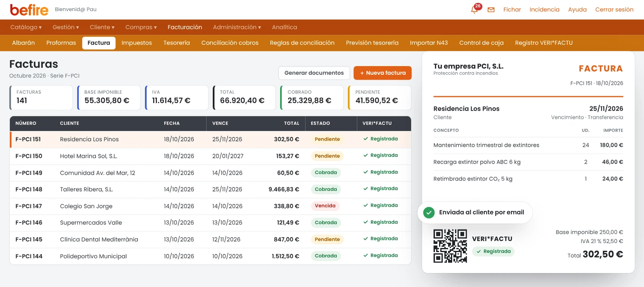This screenshot has height=287, width=644.
Task: Expand the Administración menu
Action: click(237, 27)
